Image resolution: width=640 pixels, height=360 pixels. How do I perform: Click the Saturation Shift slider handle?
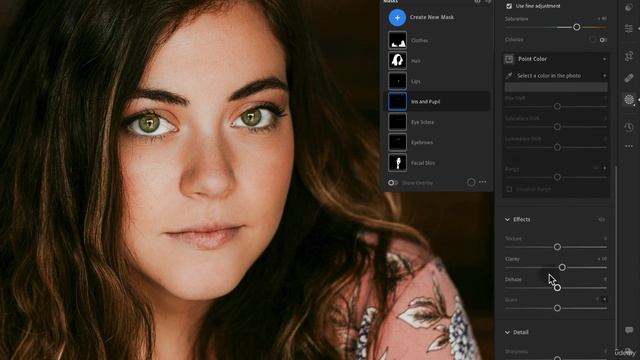point(557,127)
